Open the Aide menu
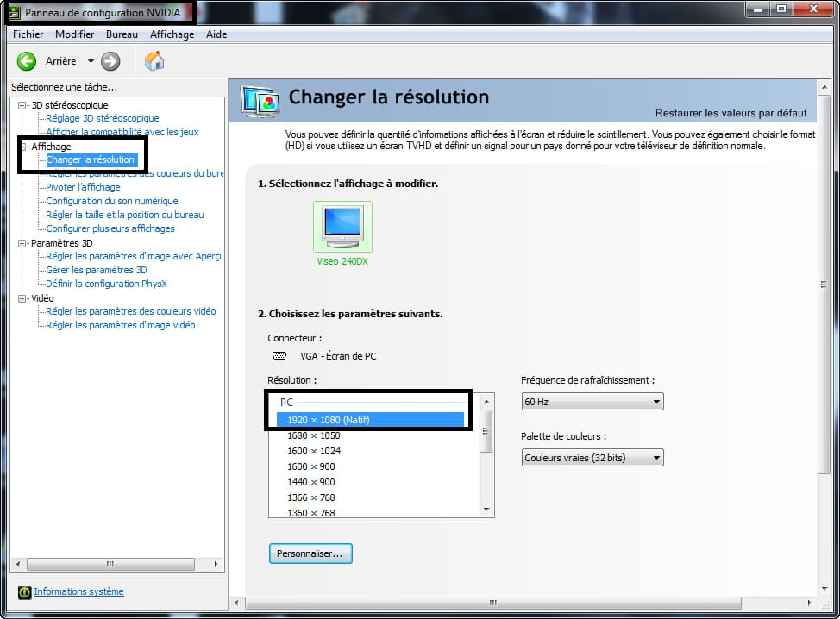The width and height of the screenshot is (840, 619). click(x=216, y=34)
